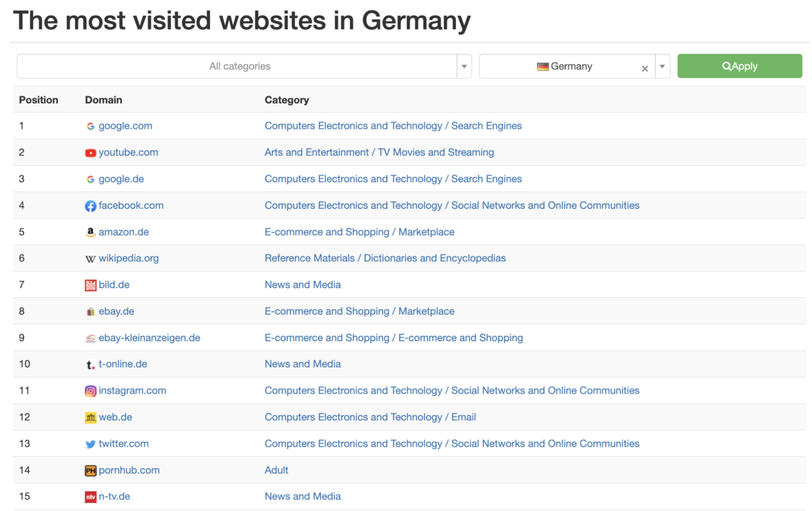
Task: Open the twitter.com domain link
Action: 124,443
